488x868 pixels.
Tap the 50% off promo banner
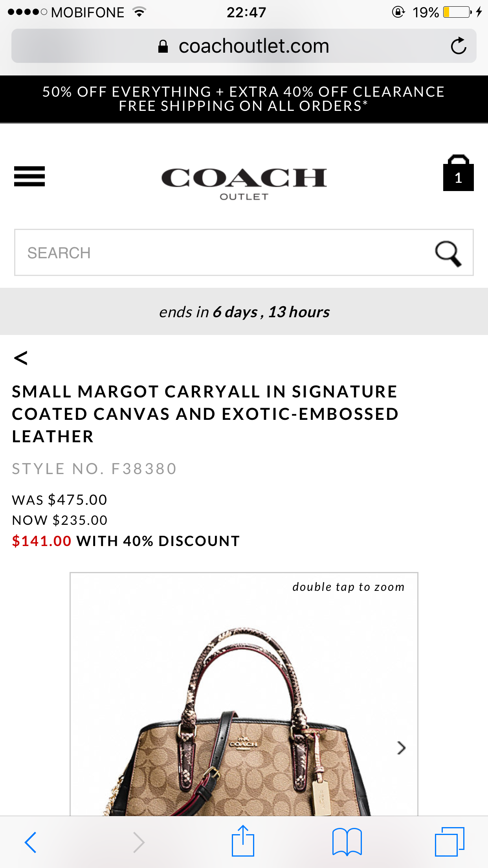click(x=244, y=99)
